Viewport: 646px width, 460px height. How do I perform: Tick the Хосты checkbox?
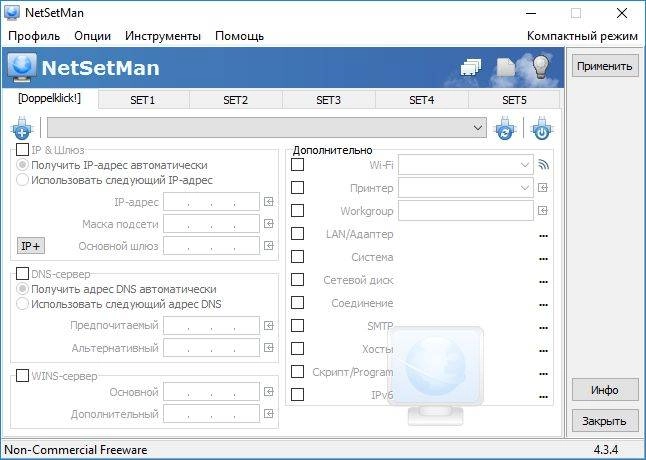(x=297, y=349)
